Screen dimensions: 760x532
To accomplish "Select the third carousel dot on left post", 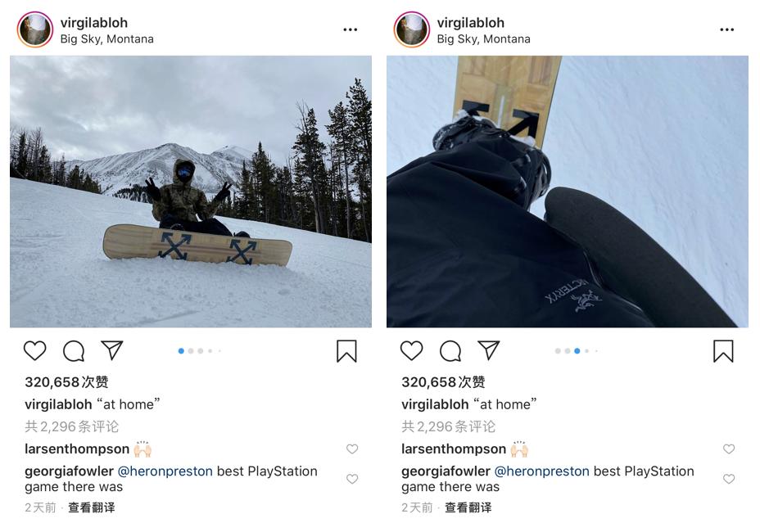I will (x=200, y=351).
